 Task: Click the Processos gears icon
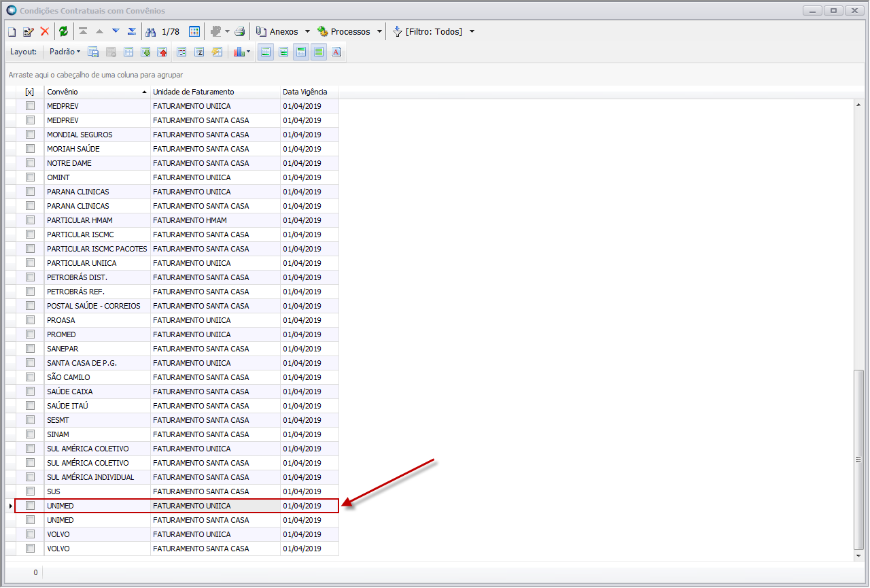pos(323,31)
